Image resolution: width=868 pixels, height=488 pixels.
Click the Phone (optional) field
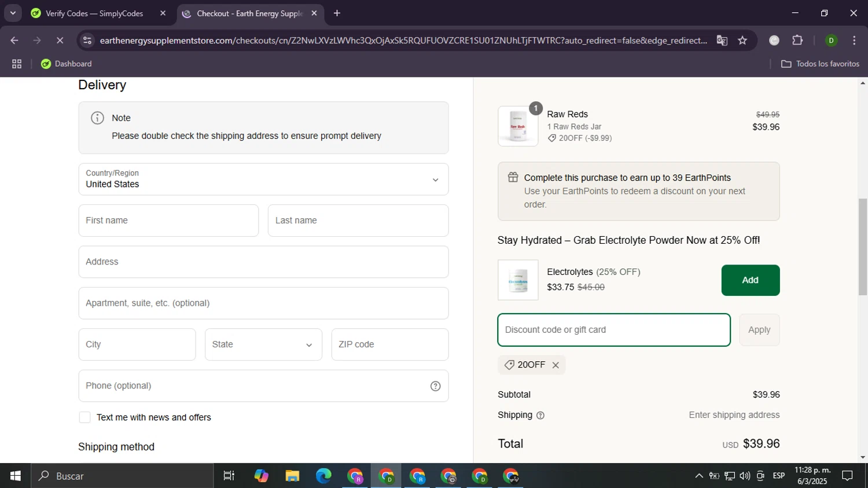[x=263, y=386]
